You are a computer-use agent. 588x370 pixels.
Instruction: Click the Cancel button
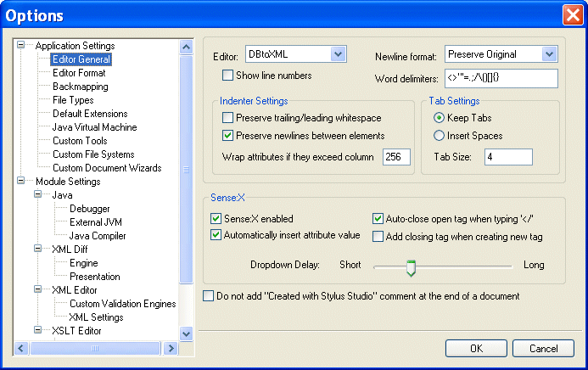[543, 348]
